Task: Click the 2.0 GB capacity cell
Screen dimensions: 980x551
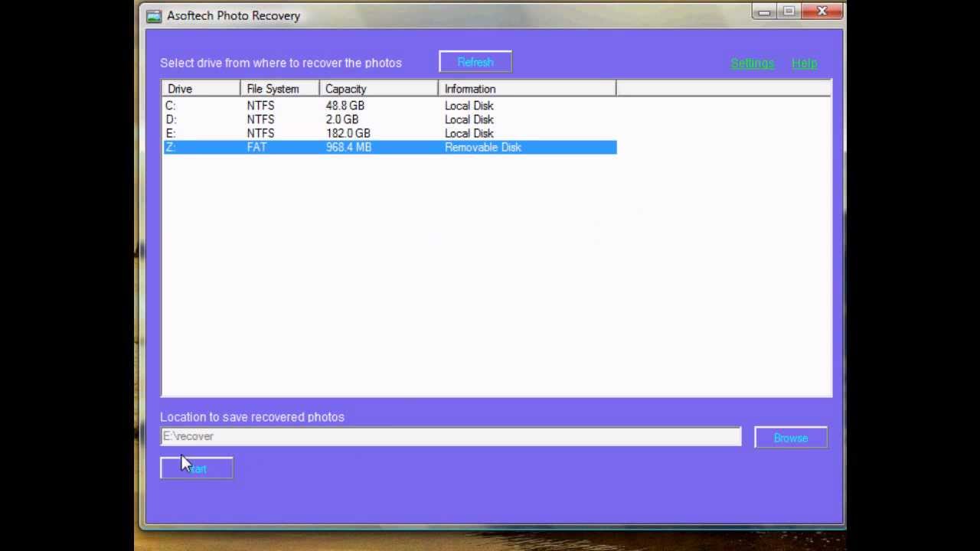Action: (341, 119)
